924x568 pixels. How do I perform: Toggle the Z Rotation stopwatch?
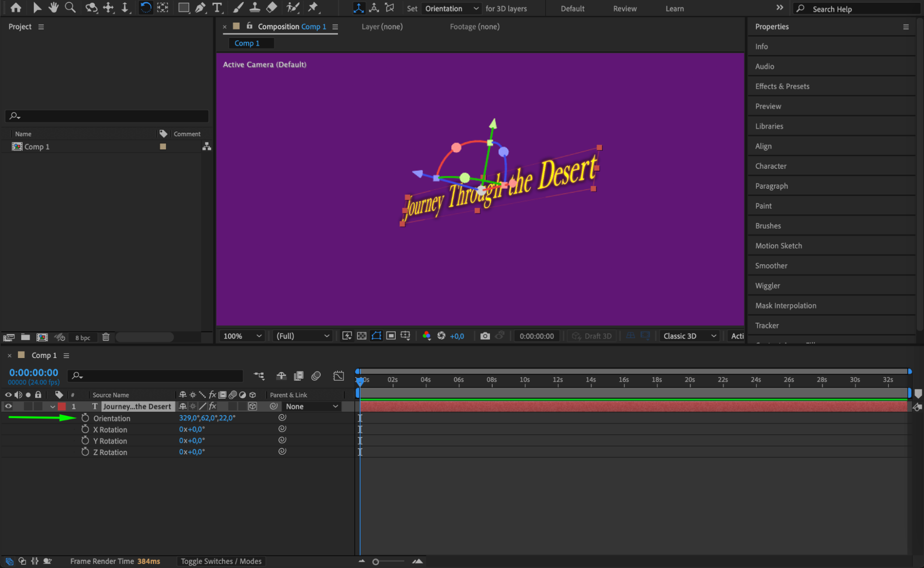(x=85, y=452)
